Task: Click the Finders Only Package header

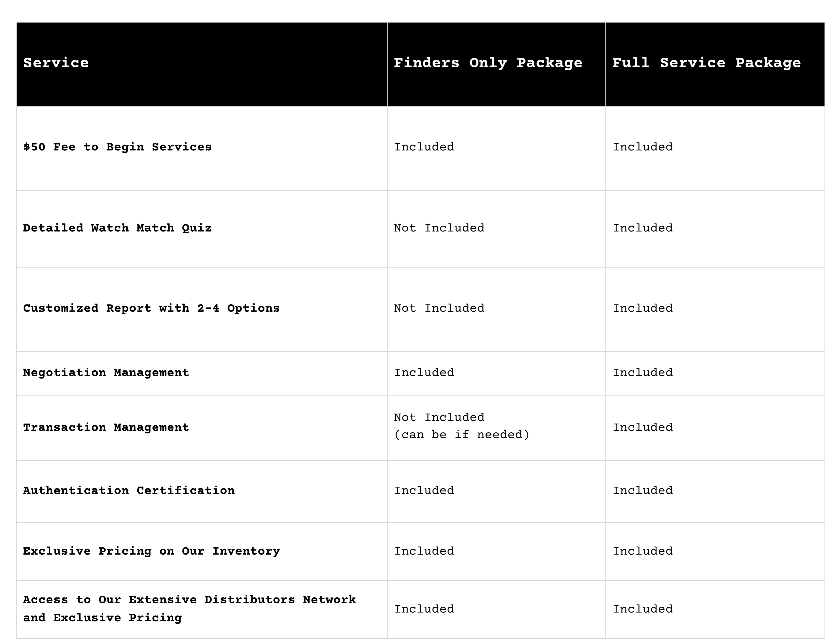Action: [x=488, y=63]
